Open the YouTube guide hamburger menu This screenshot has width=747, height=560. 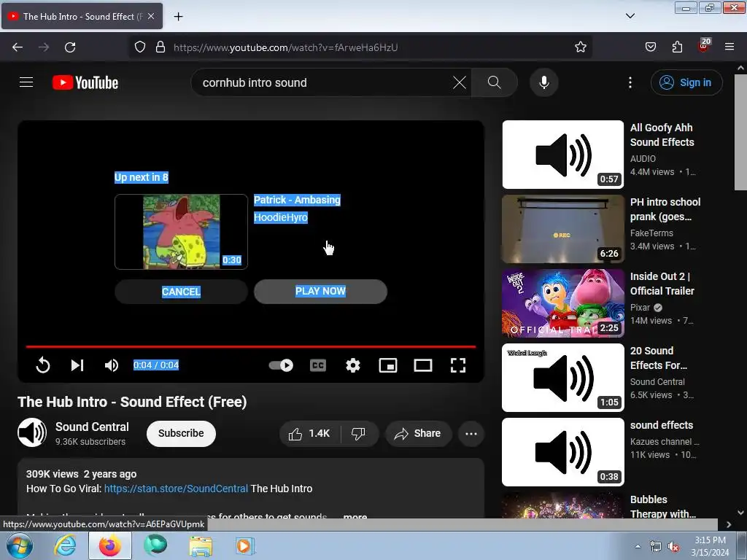[x=26, y=82]
